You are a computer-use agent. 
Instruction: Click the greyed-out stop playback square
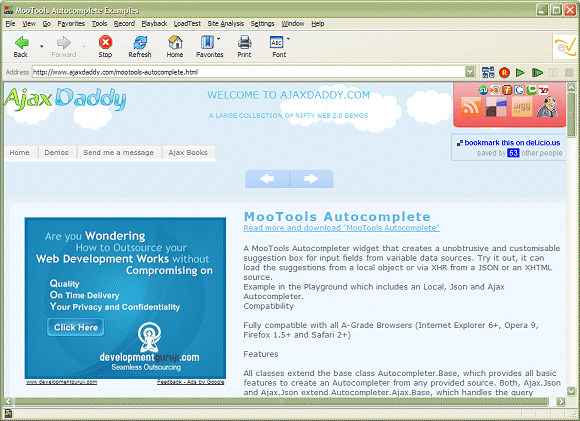click(569, 73)
